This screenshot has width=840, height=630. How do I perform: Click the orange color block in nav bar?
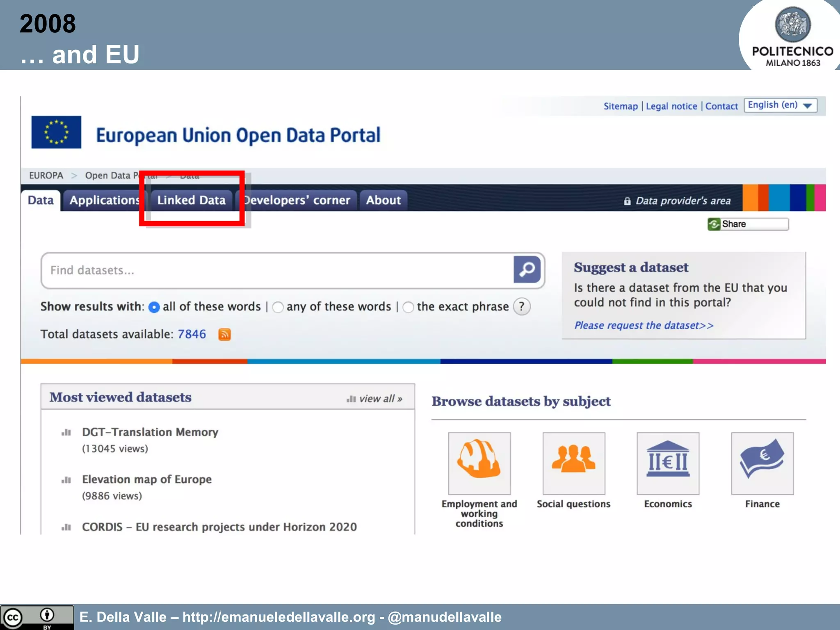pos(750,198)
